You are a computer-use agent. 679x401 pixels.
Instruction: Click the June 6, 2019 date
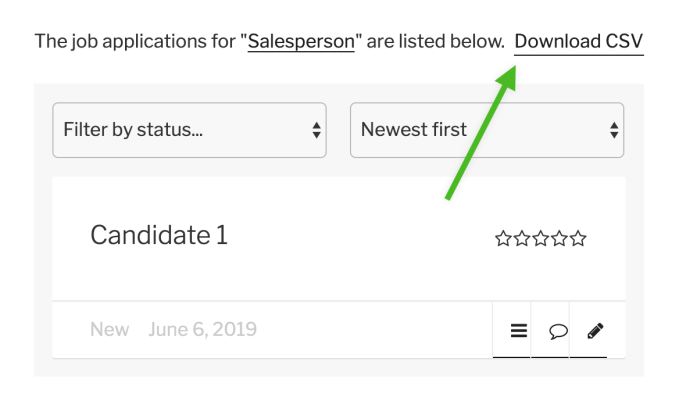[202, 330]
